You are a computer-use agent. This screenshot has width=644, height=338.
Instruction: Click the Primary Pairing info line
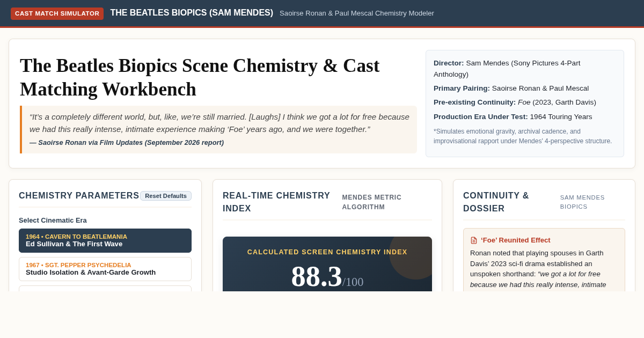point(511,89)
